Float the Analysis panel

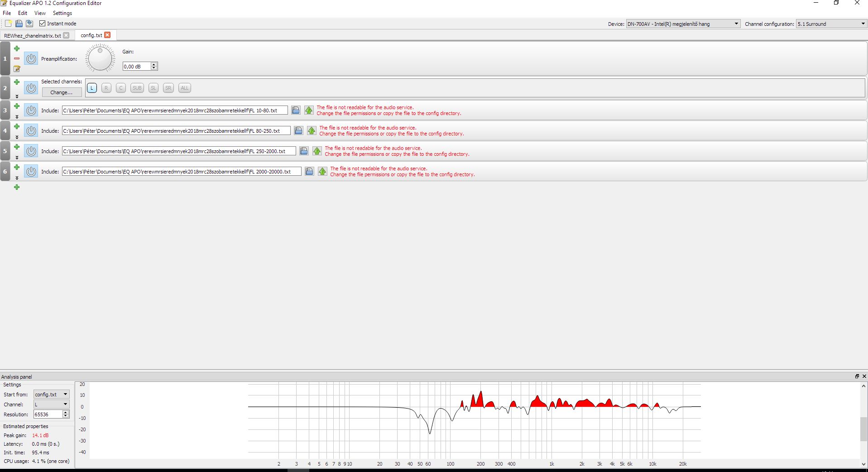tap(857, 376)
